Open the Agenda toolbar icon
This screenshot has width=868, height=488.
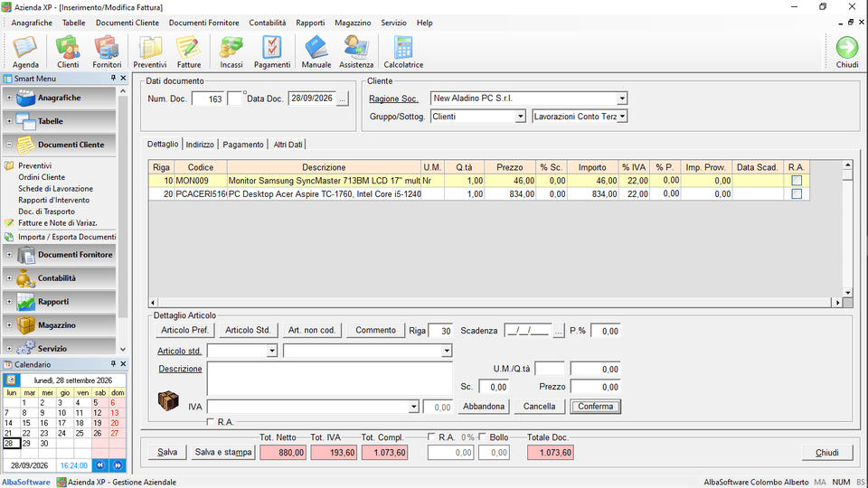(x=25, y=52)
